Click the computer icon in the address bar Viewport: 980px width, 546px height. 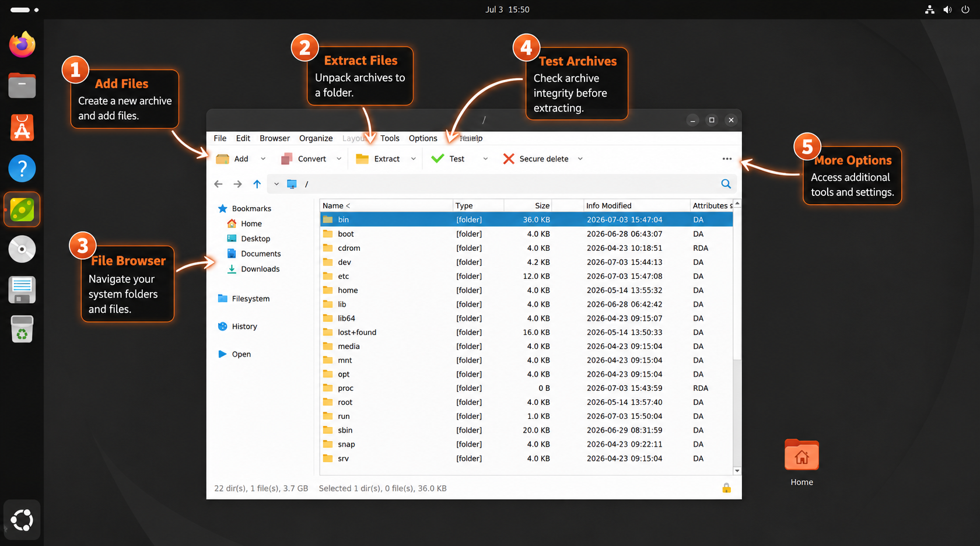pos(292,184)
